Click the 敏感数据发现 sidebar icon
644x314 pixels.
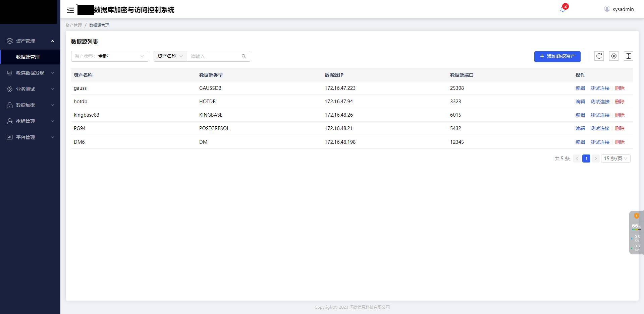[x=10, y=73]
